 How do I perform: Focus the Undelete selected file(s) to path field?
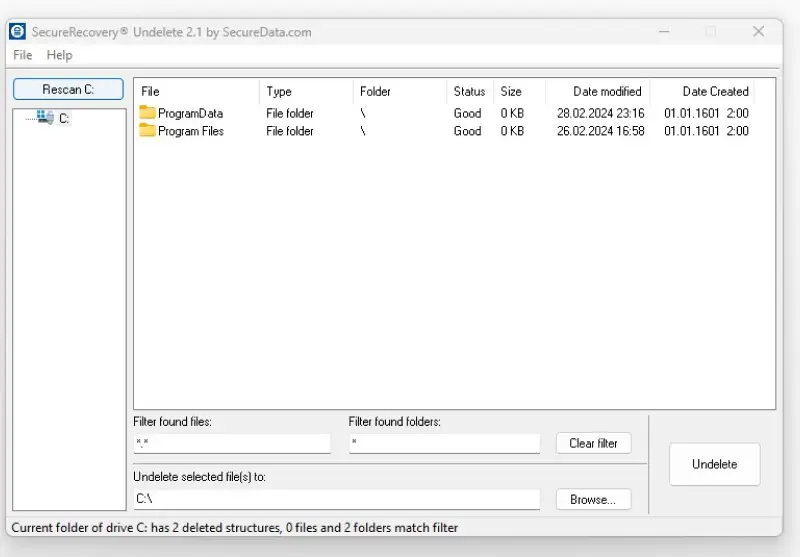tap(337, 499)
